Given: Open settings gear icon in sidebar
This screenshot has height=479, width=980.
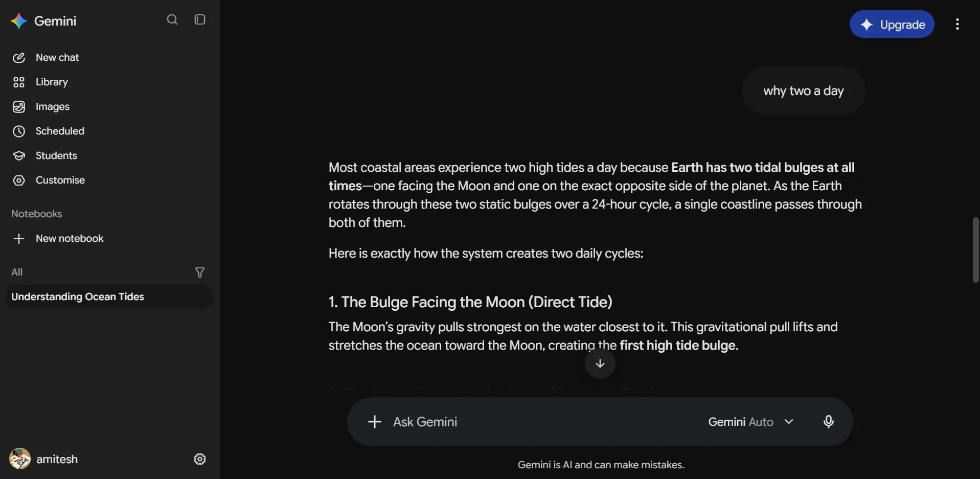Looking at the screenshot, I should [200, 459].
